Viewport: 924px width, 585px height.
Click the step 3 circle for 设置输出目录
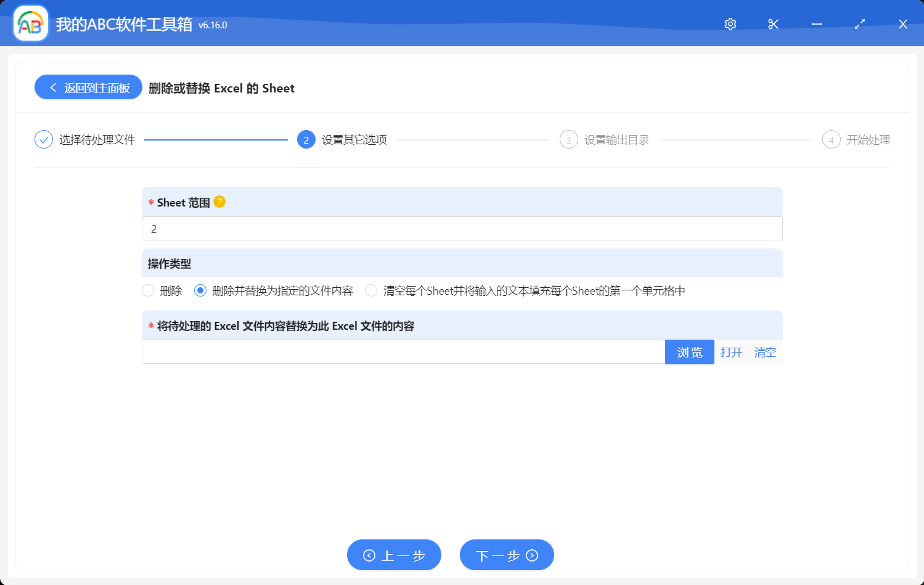[568, 139]
